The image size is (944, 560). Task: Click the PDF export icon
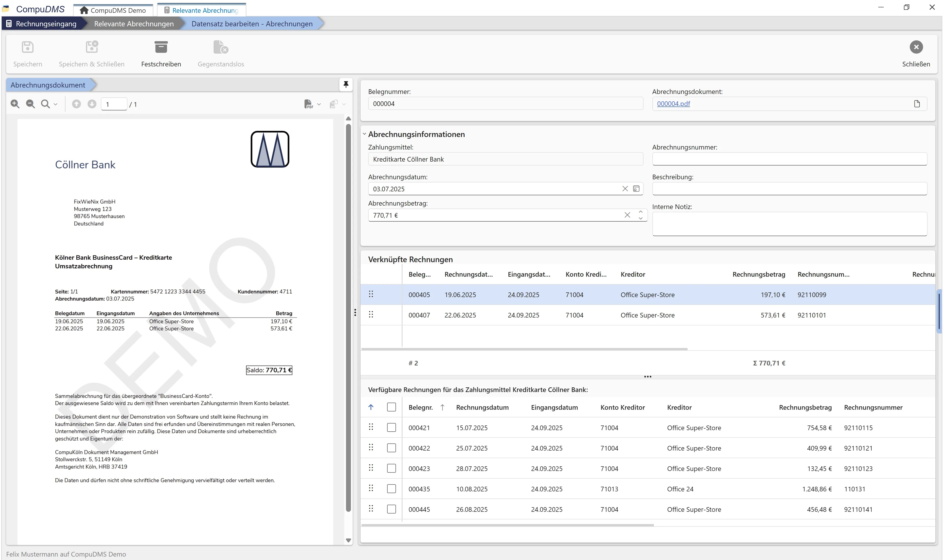(309, 104)
